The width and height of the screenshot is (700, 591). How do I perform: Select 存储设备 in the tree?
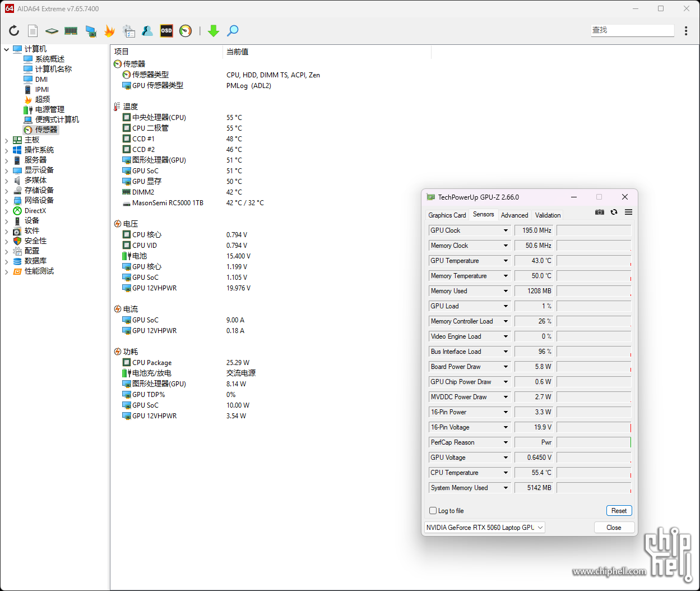point(39,191)
